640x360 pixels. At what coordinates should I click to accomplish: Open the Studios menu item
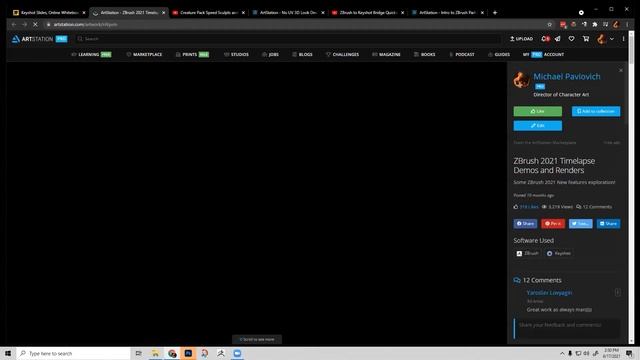point(236,54)
